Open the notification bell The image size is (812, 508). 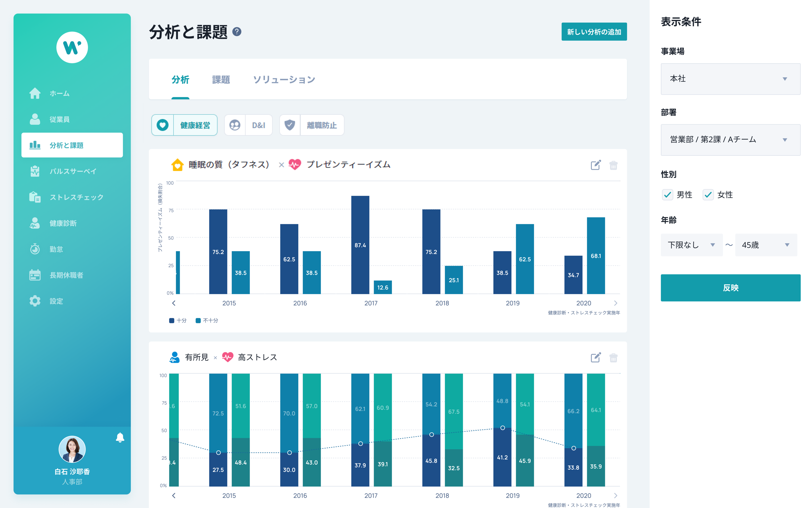coord(120,437)
